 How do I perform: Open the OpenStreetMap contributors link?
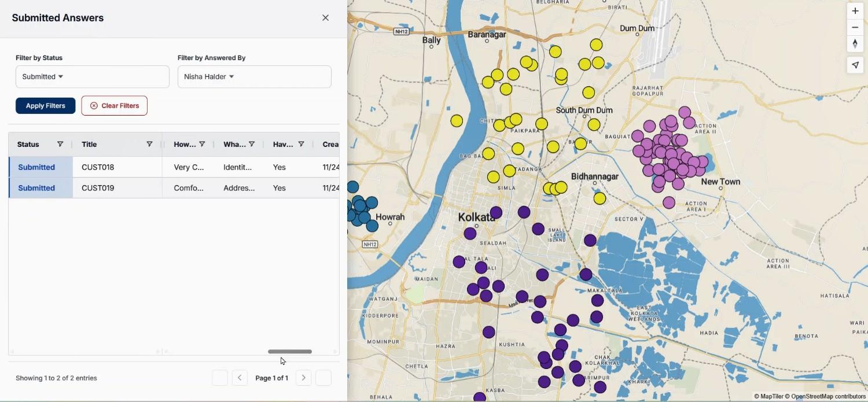tap(828, 397)
